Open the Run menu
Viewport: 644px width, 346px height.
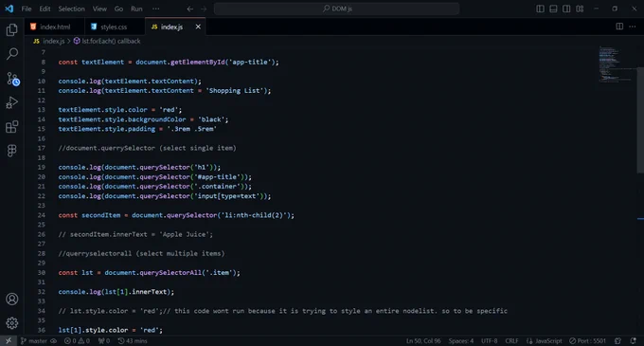pyautogui.click(x=136, y=9)
